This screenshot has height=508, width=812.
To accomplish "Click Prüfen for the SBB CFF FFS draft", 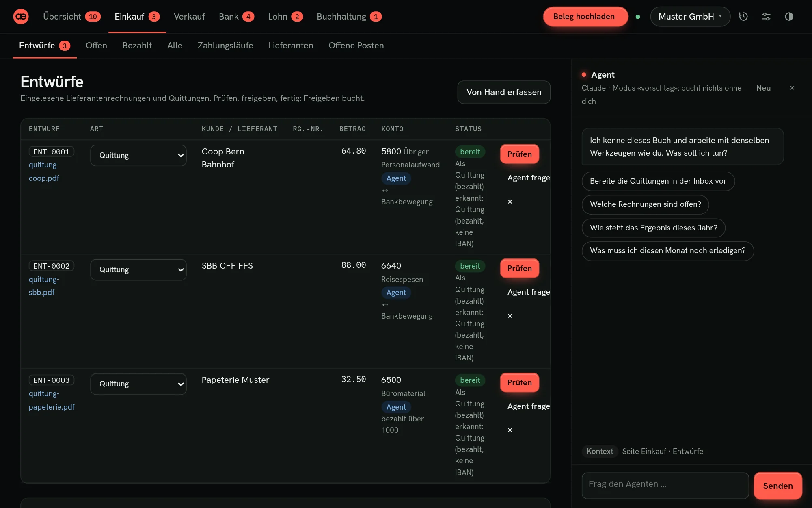I will tap(519, 268).
